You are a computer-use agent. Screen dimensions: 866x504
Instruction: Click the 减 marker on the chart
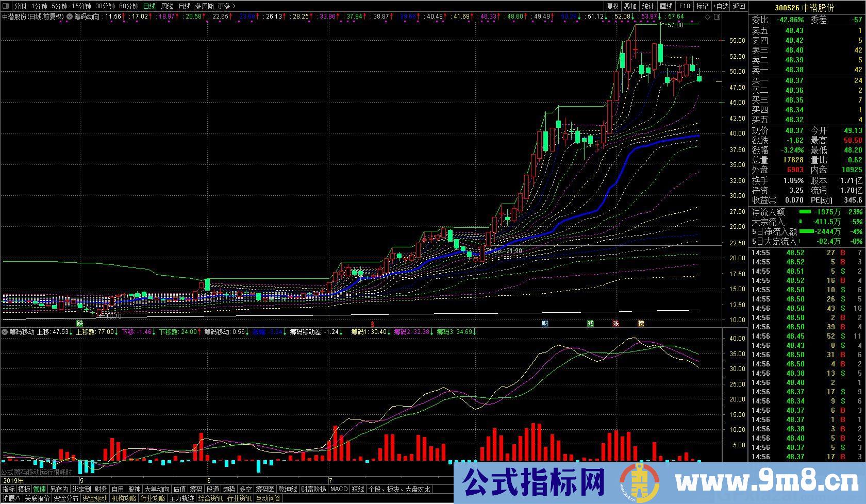590,324
